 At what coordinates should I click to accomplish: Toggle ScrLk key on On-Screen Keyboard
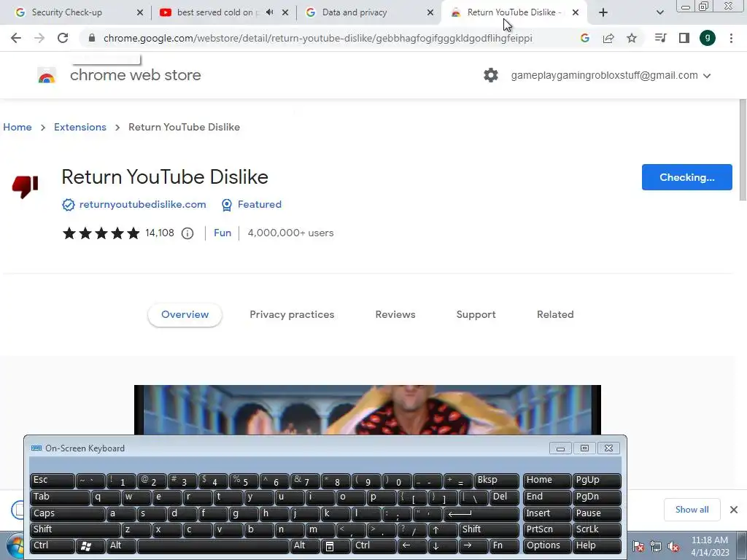click(597, 529)
